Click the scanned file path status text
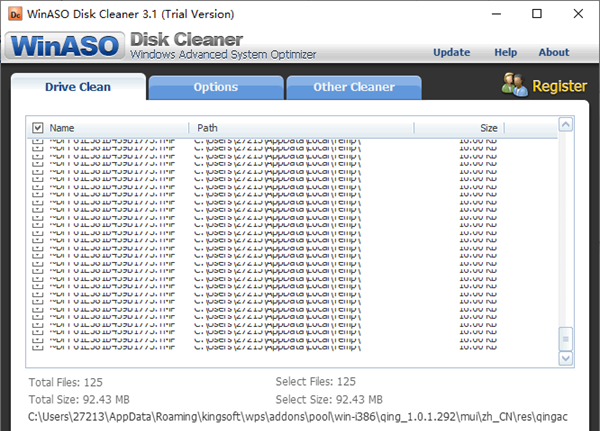Screen dimensions: 600x431 pyautogui.click(x=298, y=416)
